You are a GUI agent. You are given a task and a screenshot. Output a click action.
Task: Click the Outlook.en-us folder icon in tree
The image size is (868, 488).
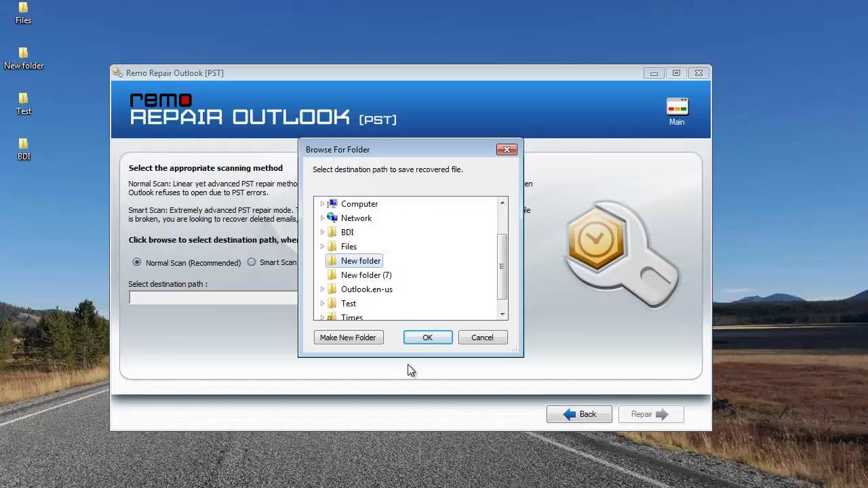332,289
